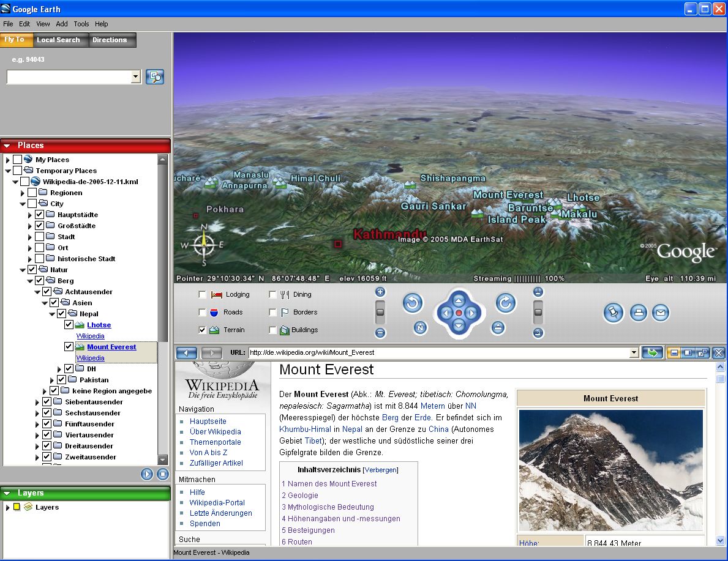Open the Lhotse placemark link
The height and width of the screenshot is (561, 728).
(x=99, y=325)
